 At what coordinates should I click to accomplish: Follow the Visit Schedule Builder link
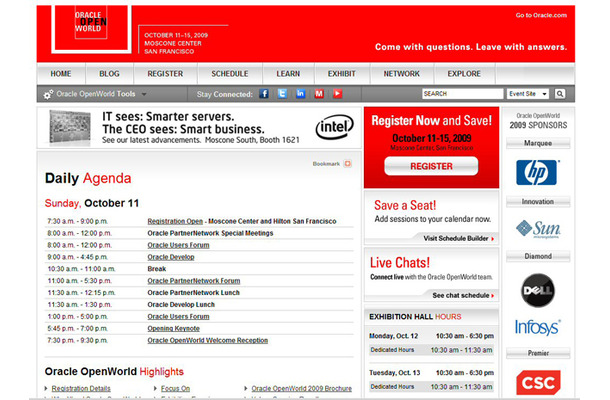coord(456,239)
